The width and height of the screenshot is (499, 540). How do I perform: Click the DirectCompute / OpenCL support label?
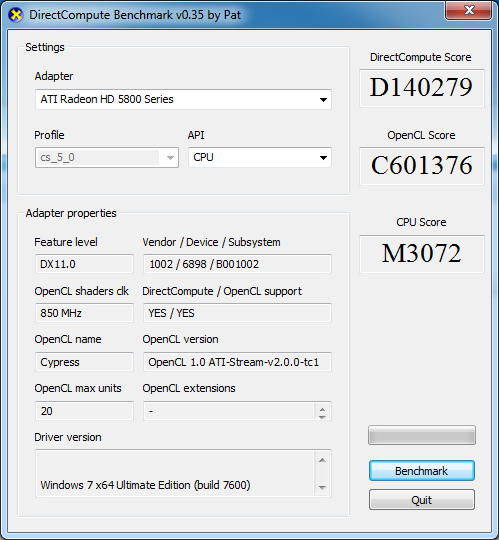[222, 291]
